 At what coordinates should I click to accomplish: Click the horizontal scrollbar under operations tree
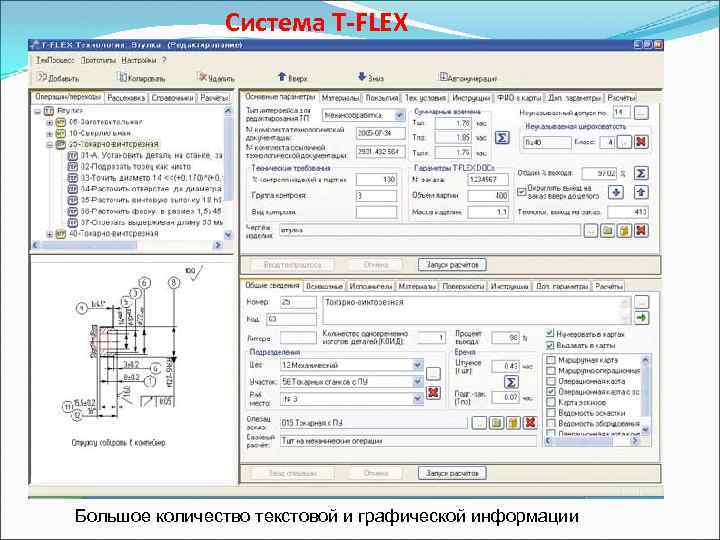click(127, 245)
